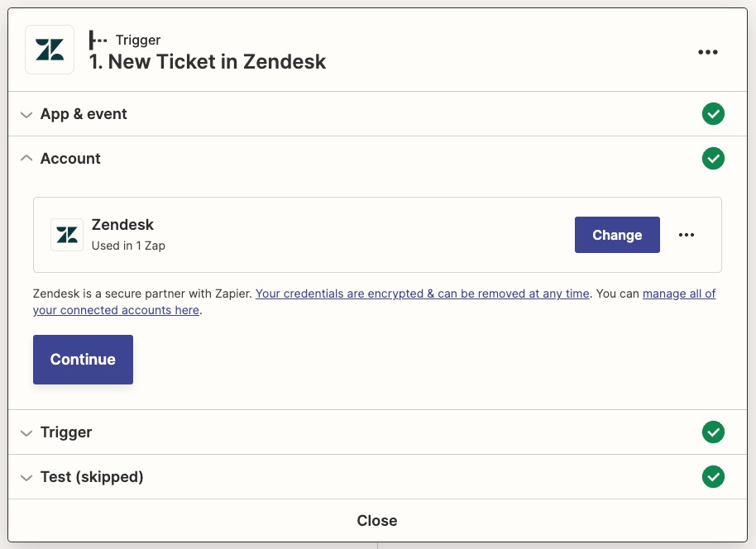The height and width of the screenshot is (549, 756).
Task: Click the green checkmark beside Account
Action: (713, 158)
